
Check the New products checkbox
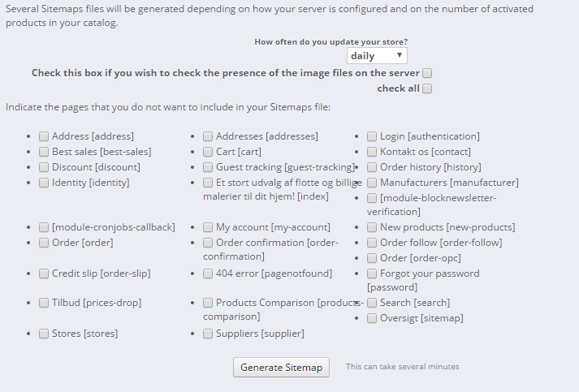point(372,227)
